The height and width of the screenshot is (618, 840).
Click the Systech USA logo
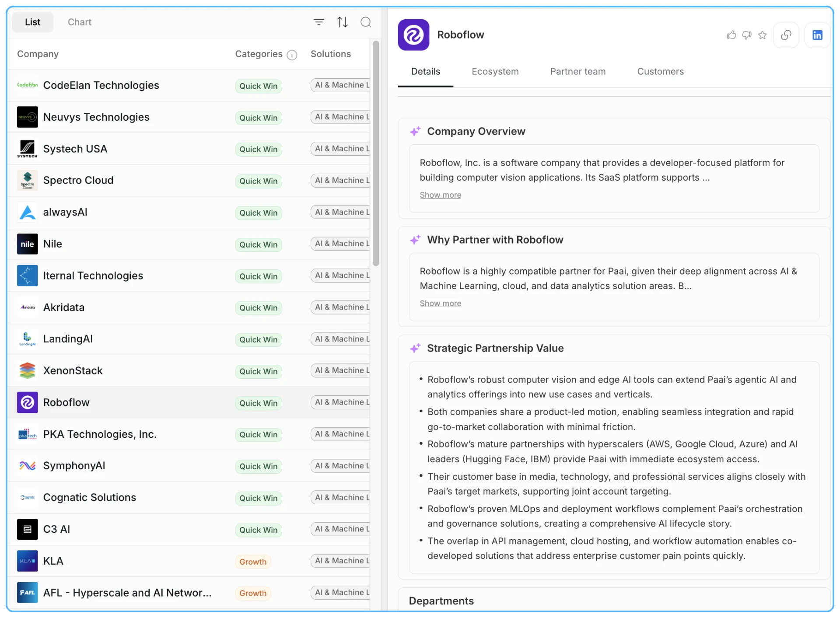coord(28,149)
